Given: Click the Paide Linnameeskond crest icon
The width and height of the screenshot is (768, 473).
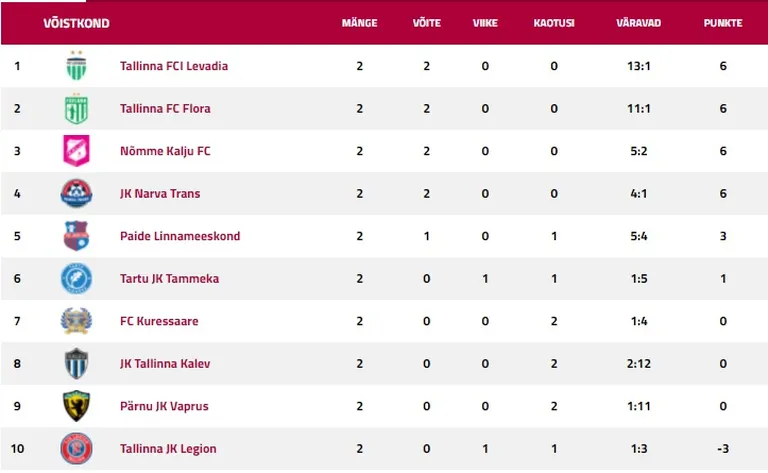Looking at the screenshot, I should (x=76, y=236).
